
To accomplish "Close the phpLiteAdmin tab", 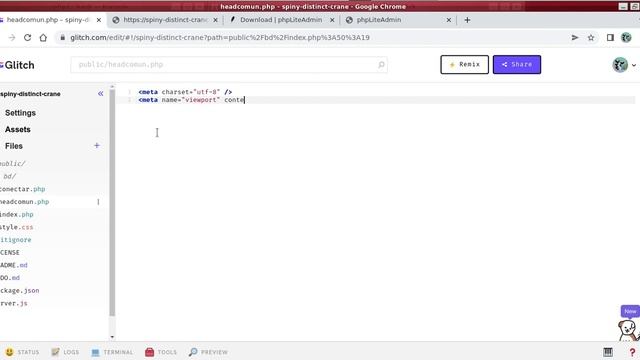I will pyautogui.click(x=449, y=20).
